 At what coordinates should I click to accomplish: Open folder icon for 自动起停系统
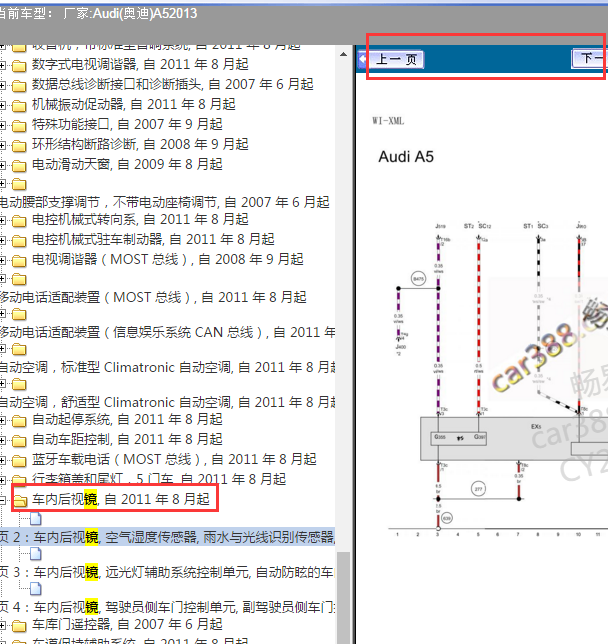click(x=19, y=421)
